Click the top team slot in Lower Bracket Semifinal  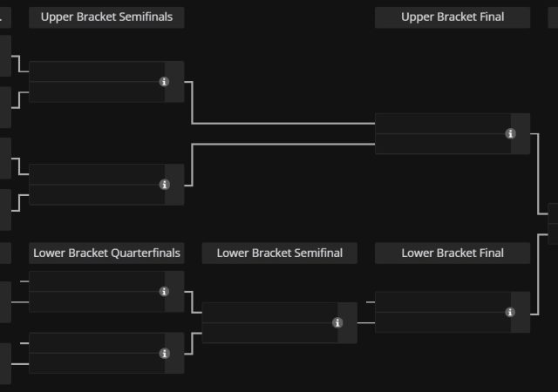pyautogui.click(x=269, y=313)
